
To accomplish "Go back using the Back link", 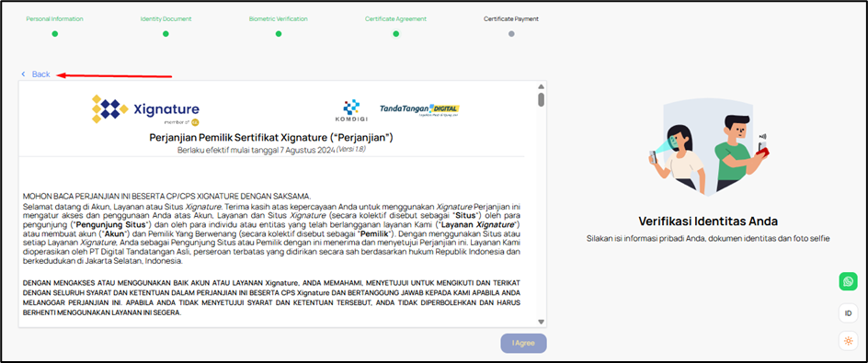I will tap(41, 74).
